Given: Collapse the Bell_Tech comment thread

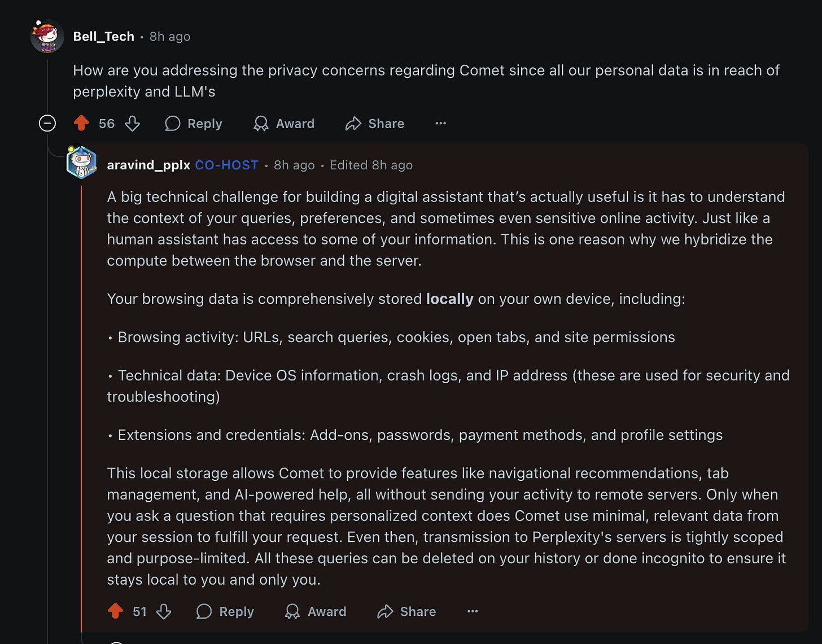Looking at the screenshot, I should 47,123.
